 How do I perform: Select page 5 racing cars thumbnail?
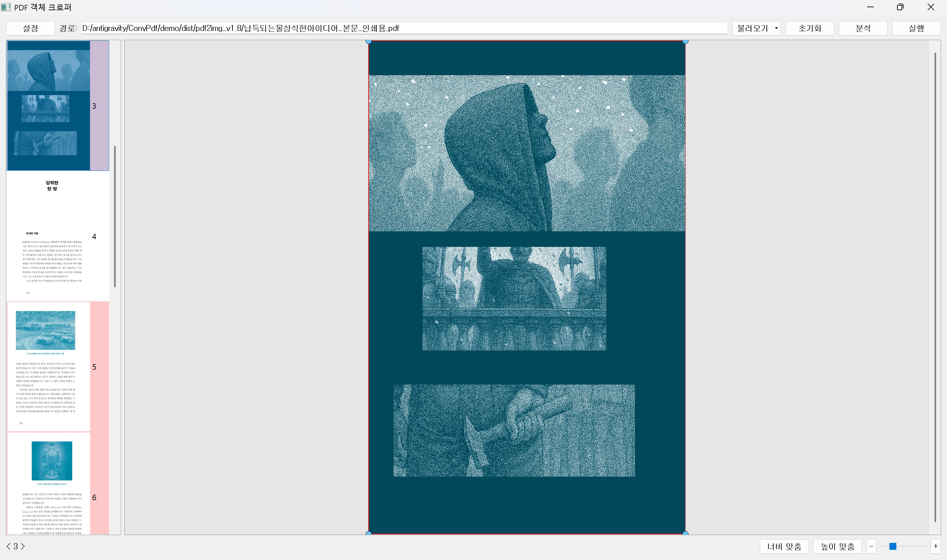49,366
